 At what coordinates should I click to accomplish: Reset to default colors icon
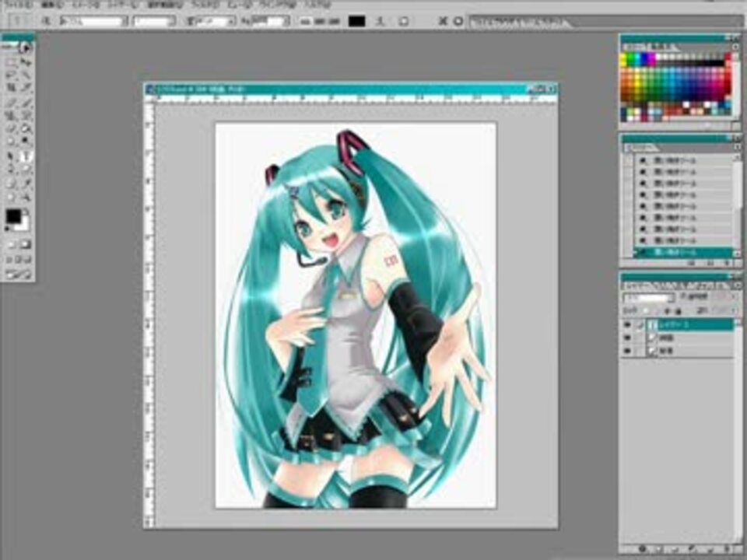click(8, 230)
